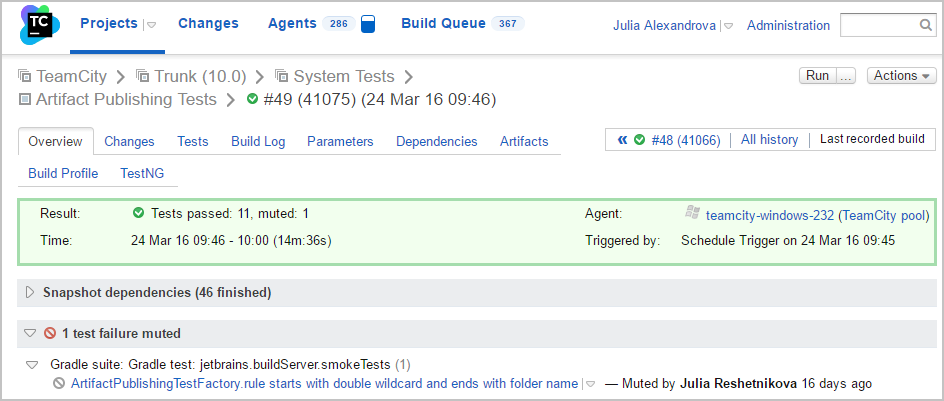
Task: Click the Windows OS agent icon
Action: tap(692, 212)
